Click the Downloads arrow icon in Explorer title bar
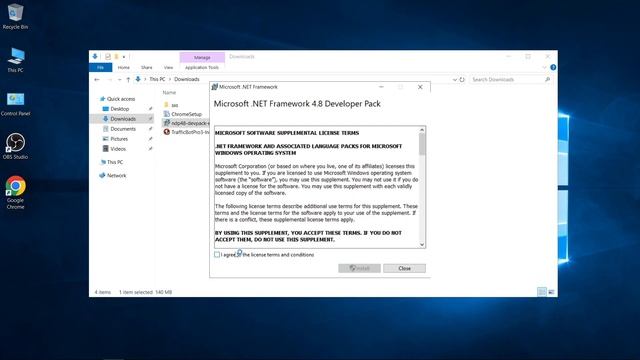Screen dimensions: 640x360 click(x=95, y=56)
